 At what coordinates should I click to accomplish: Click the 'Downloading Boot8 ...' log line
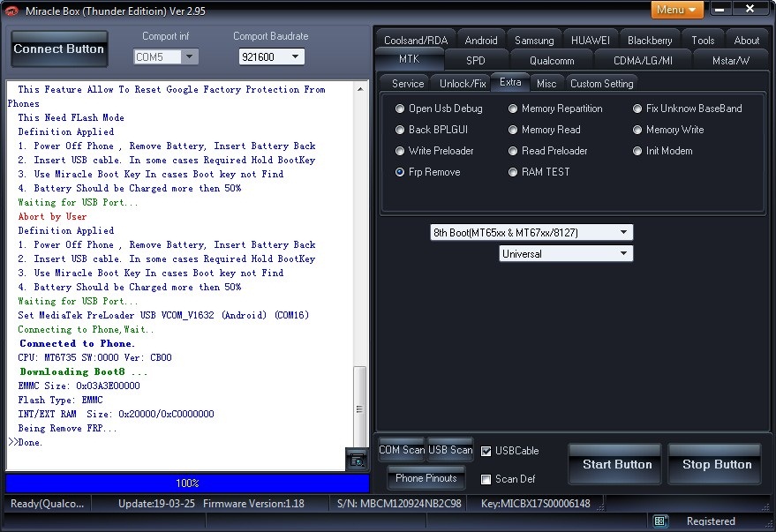click(x=84, y=371)
